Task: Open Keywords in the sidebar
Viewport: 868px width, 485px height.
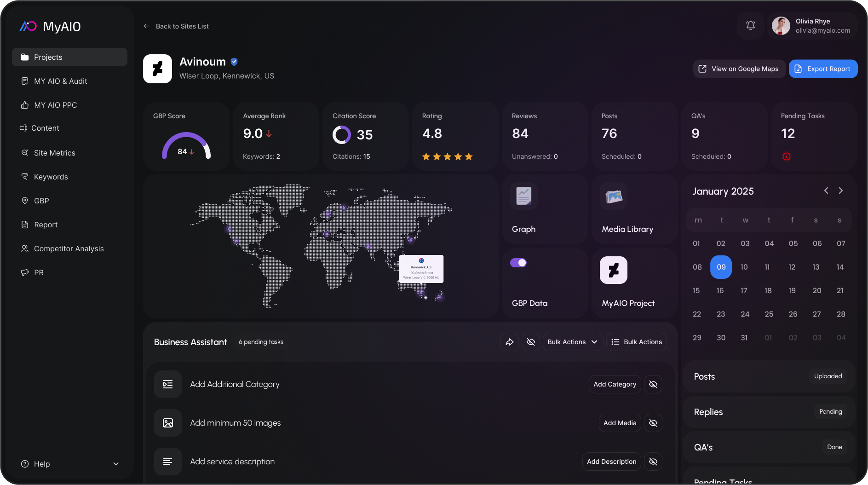Action: click(69, 177)
